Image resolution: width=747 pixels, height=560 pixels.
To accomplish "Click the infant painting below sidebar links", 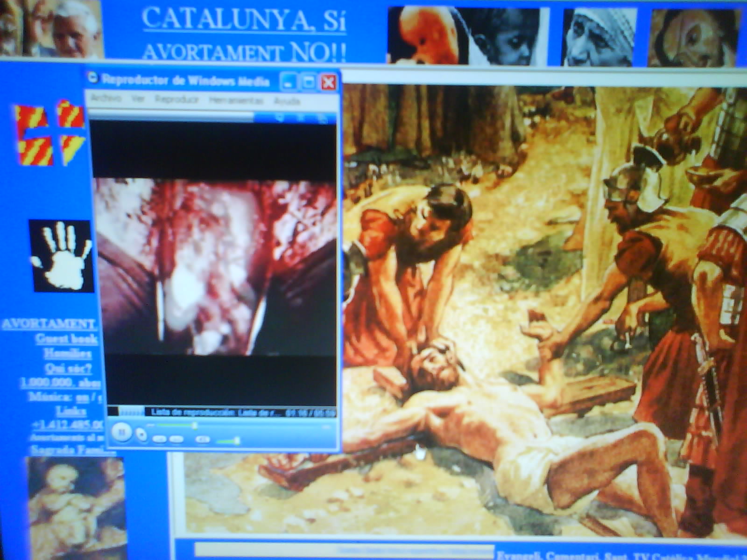I will 76,508.
